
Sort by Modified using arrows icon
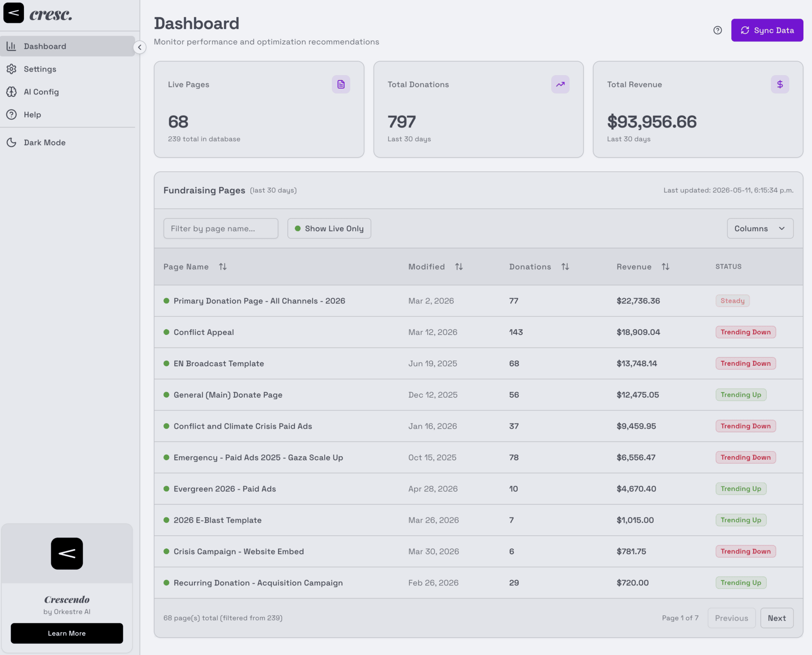tap(459, 267)
